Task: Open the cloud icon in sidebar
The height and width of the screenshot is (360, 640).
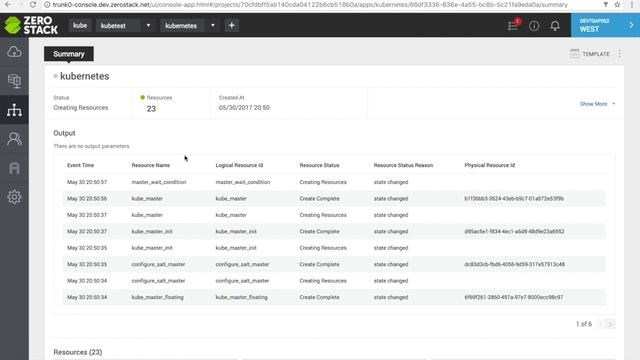Action: point(14,52)
